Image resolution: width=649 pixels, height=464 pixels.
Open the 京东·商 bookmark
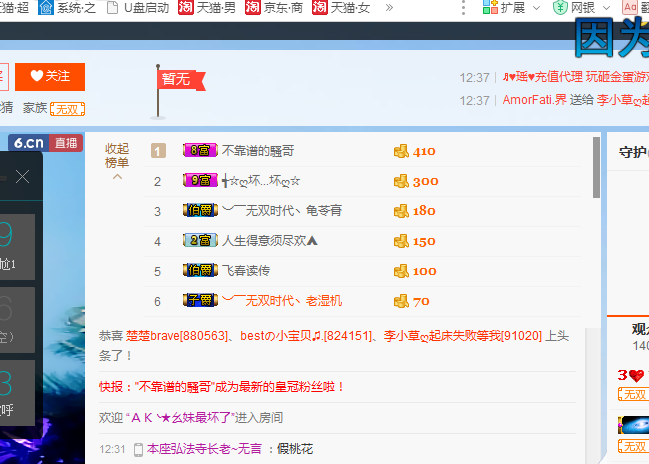pos(274,7)
